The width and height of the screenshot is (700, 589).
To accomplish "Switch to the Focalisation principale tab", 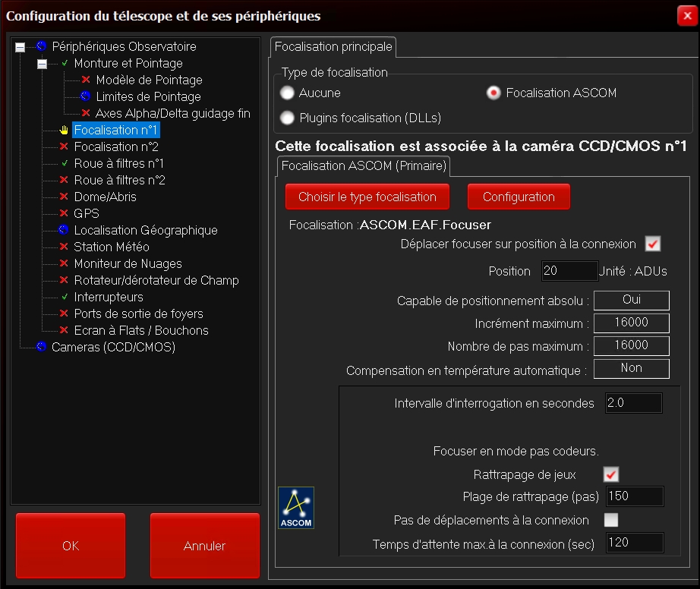I will coord(333,47).
